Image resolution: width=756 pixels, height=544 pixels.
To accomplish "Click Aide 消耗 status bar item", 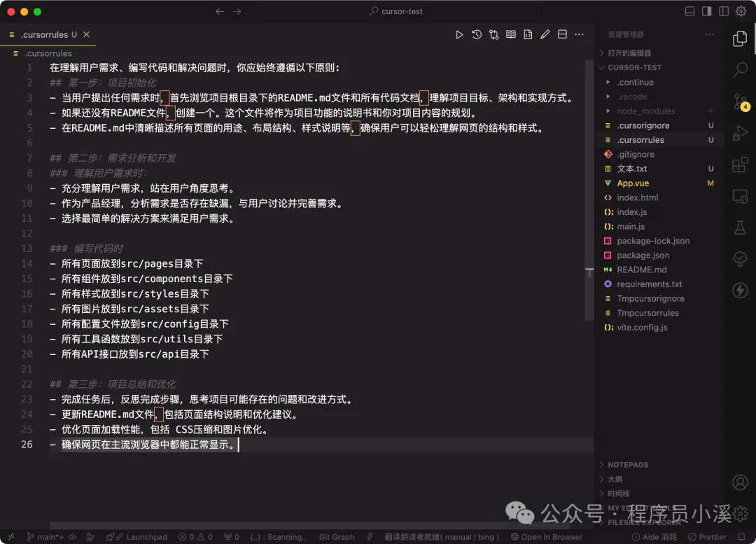I will (x=654, y=537).
